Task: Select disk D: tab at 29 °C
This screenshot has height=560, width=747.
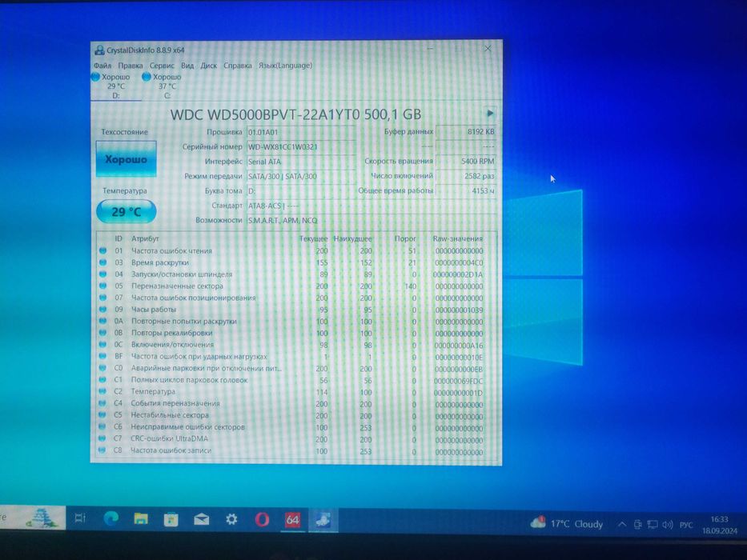Action: (116, 86)
